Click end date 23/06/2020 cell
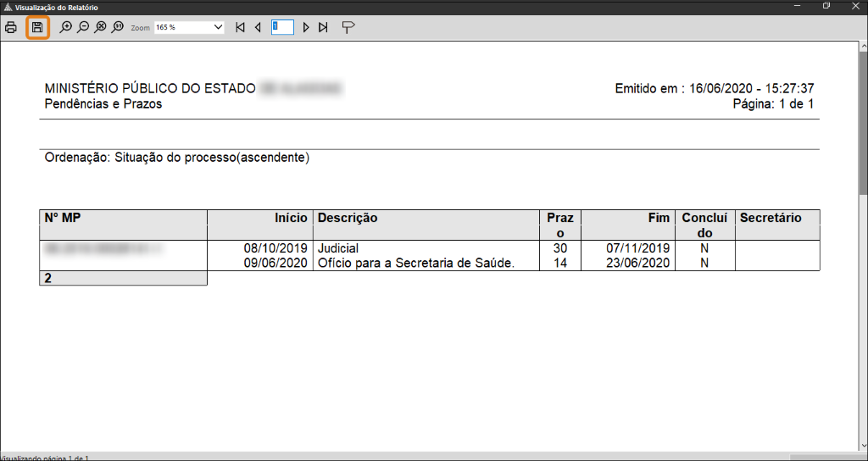 [x=637, y=264]
